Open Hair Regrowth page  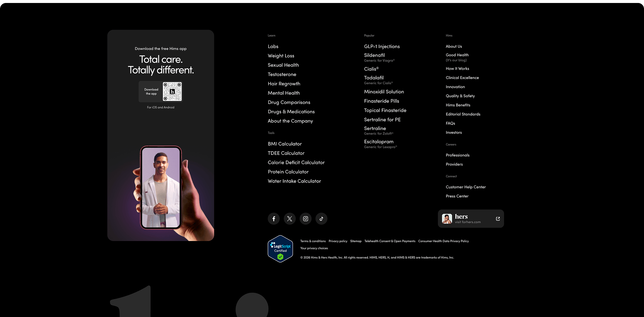284,84
